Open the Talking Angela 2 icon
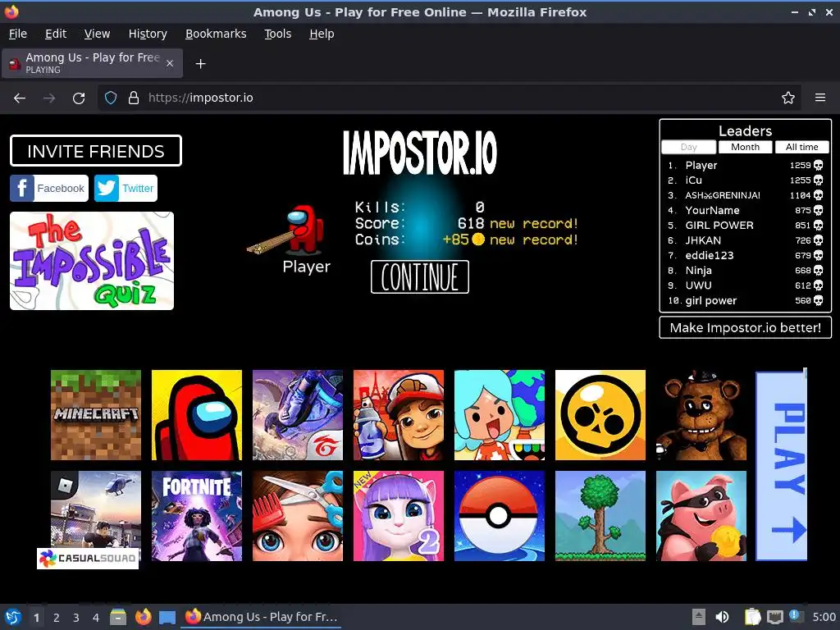The height and width of the screenshot is (630, 840). click(x=399, y=516)
